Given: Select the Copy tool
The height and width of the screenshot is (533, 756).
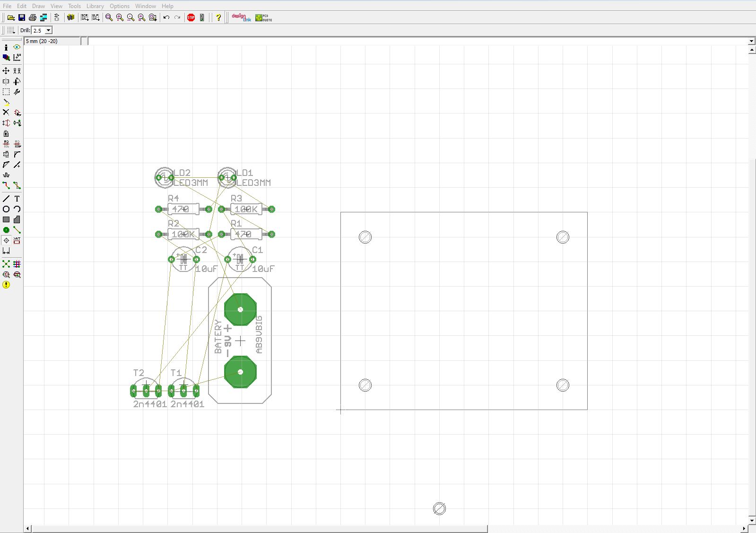Looking at the screenshot, I should pos(17,71).
